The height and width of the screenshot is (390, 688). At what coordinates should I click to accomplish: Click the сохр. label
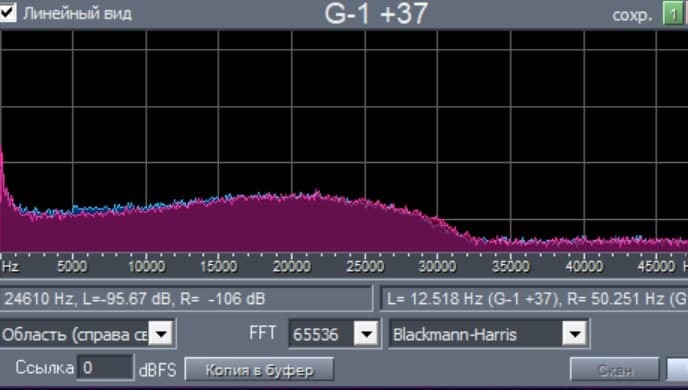click(631, 15)
